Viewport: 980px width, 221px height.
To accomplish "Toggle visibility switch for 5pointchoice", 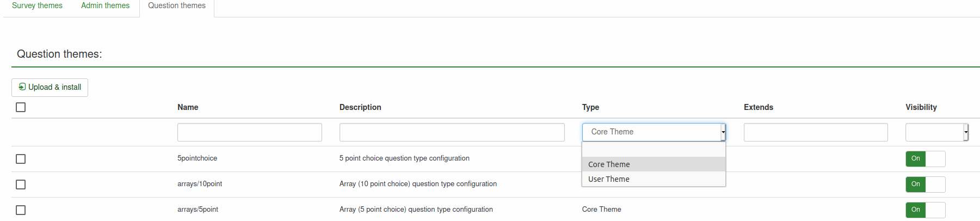I will tap(925, 159).
